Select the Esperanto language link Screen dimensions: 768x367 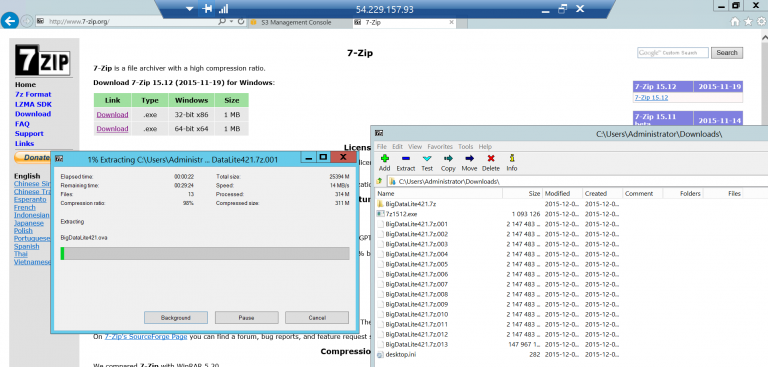tap(30, 199)
